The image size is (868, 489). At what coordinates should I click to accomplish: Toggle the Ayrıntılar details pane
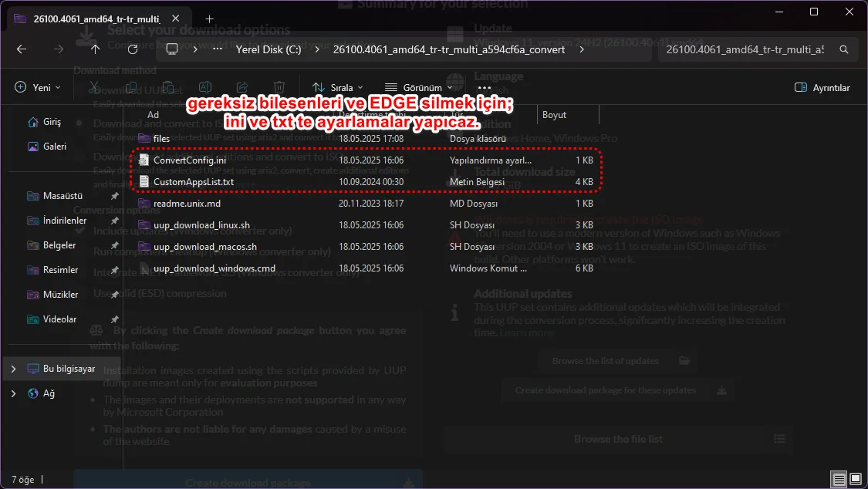click(822, 87)
